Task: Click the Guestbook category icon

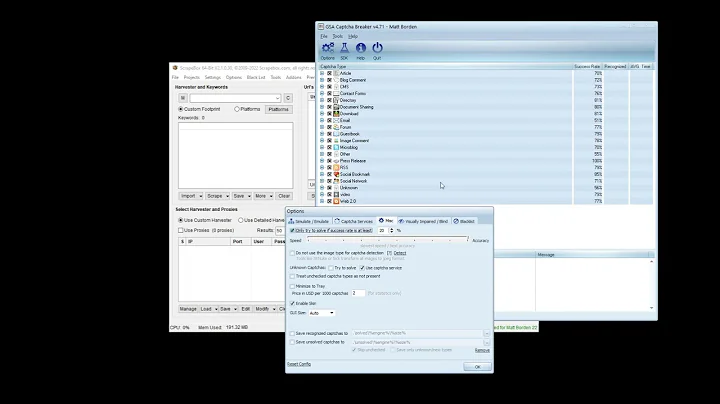Action: pyautogui.click(x=336, y=134)
